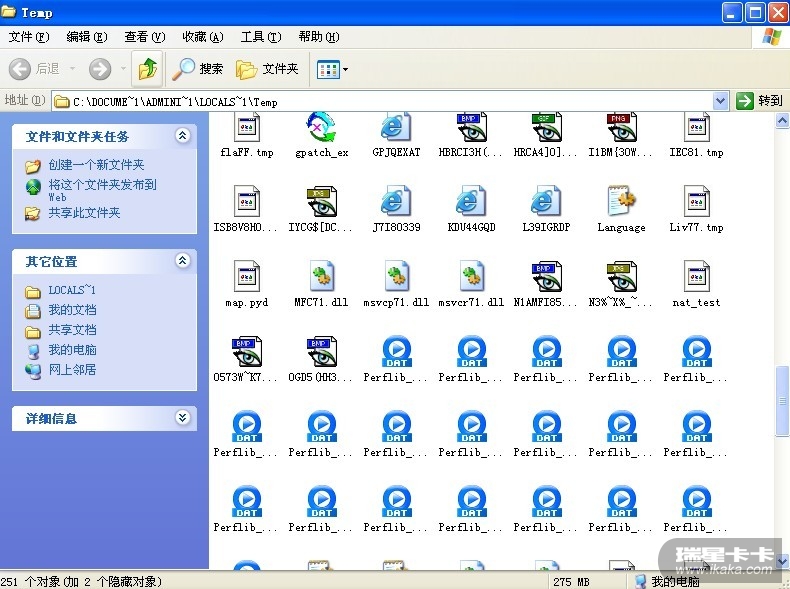Open the View (查看) menu
This screenshot has width=790, height=589.
coord(145,37)
